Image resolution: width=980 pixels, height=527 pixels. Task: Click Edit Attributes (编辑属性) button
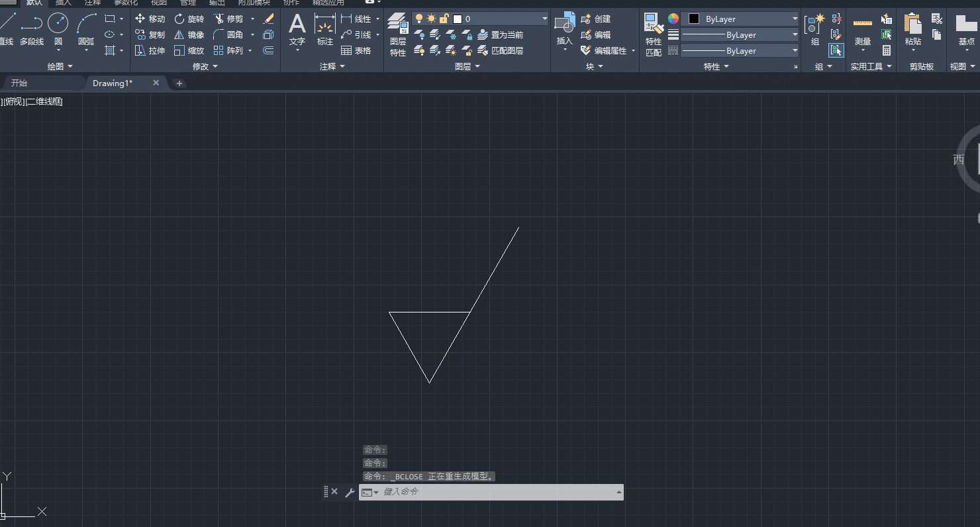(x=603, y=50)
